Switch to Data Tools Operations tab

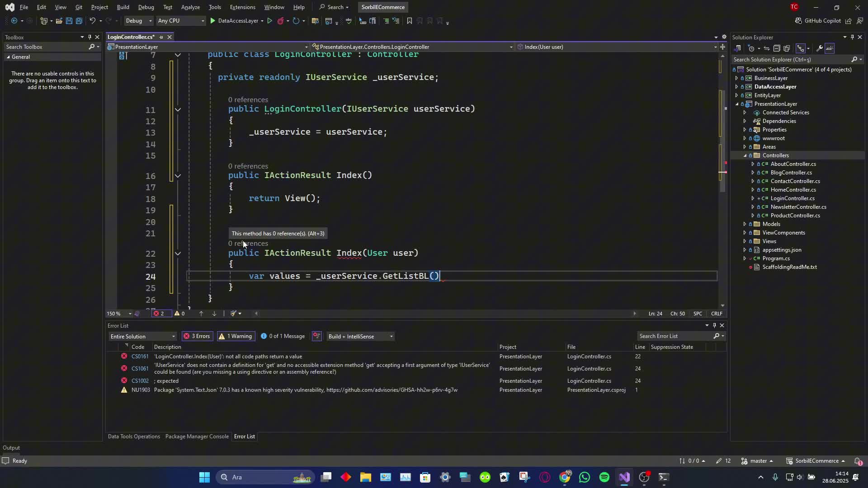pyautogui.click(x=134, y=436)
